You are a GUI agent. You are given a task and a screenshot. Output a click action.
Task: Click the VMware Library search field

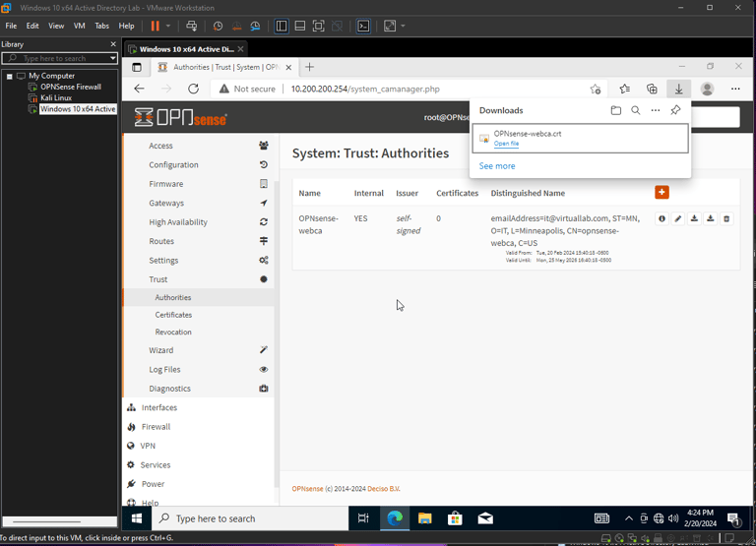coord(60,58)
